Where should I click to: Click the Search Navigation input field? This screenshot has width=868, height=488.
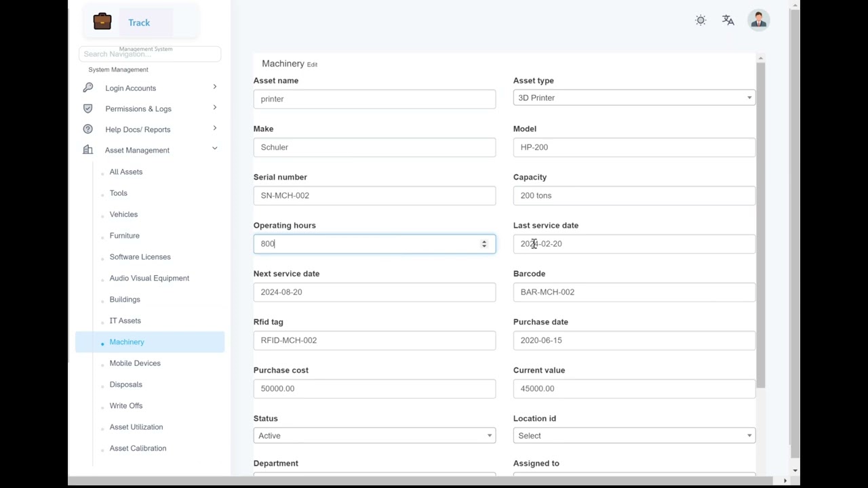tap(149, 54)
